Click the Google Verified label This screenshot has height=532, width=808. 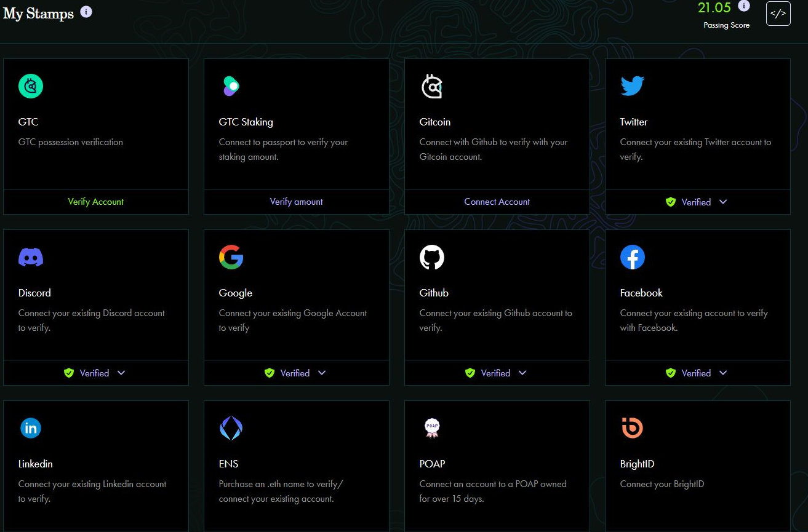click(295, 373)
